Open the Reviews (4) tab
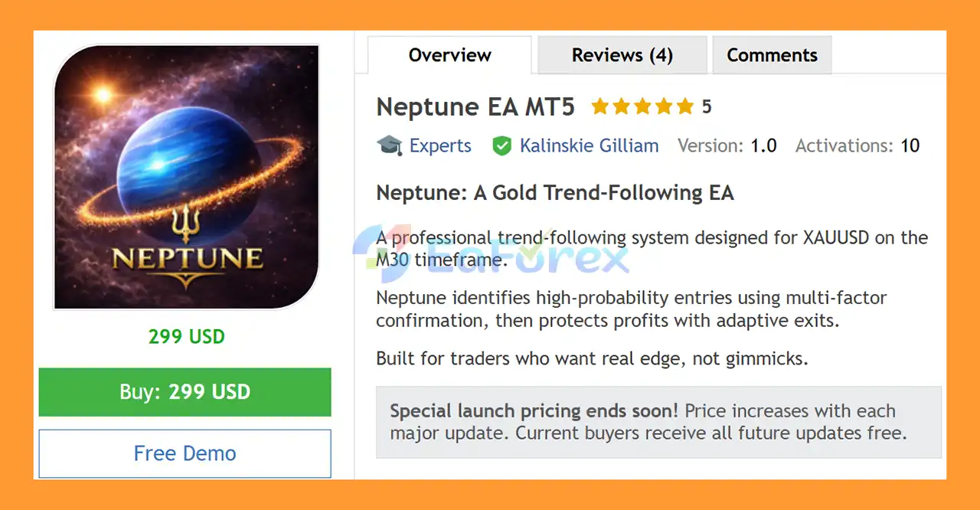The image size is (980, 510). (622, 55)
